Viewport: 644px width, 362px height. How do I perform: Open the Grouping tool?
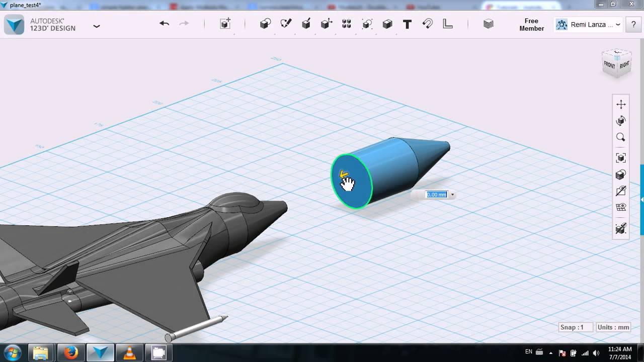tap(367, 24)
